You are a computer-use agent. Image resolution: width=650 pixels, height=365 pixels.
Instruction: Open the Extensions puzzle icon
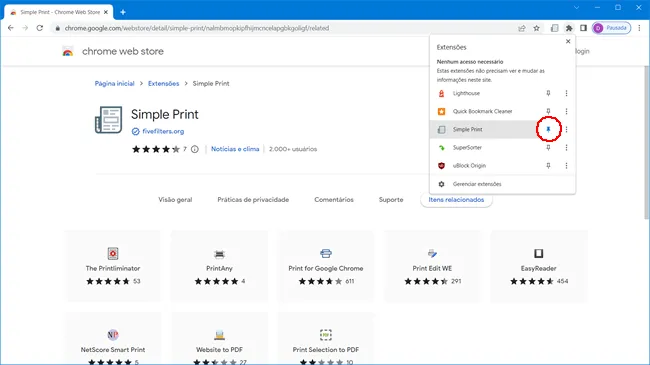(x=569, y=28)
